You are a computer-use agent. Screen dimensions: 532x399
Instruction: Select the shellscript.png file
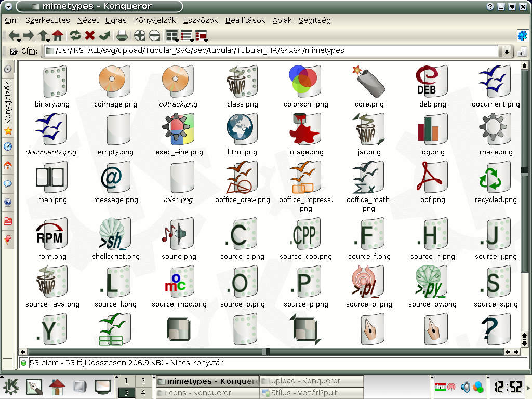[x=115, y=239]
